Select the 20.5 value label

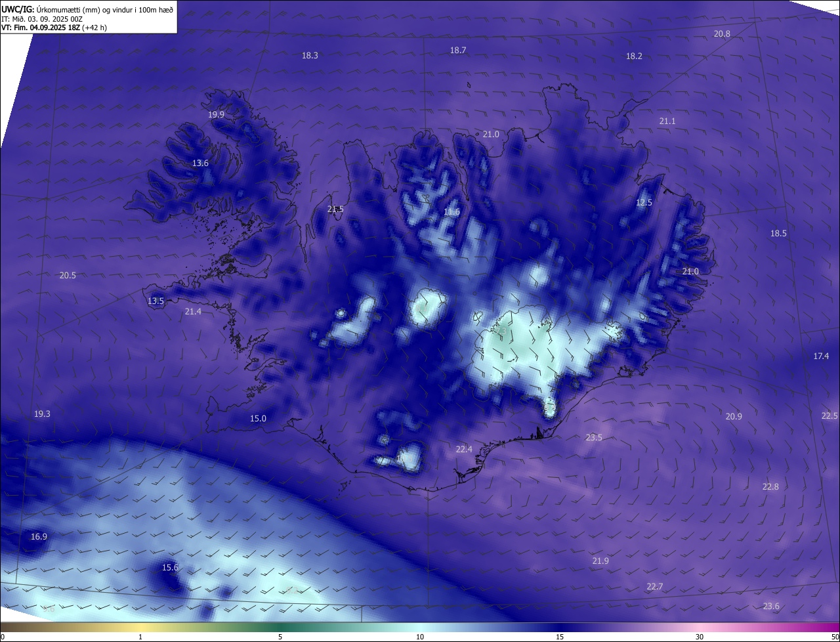(68, 276)
